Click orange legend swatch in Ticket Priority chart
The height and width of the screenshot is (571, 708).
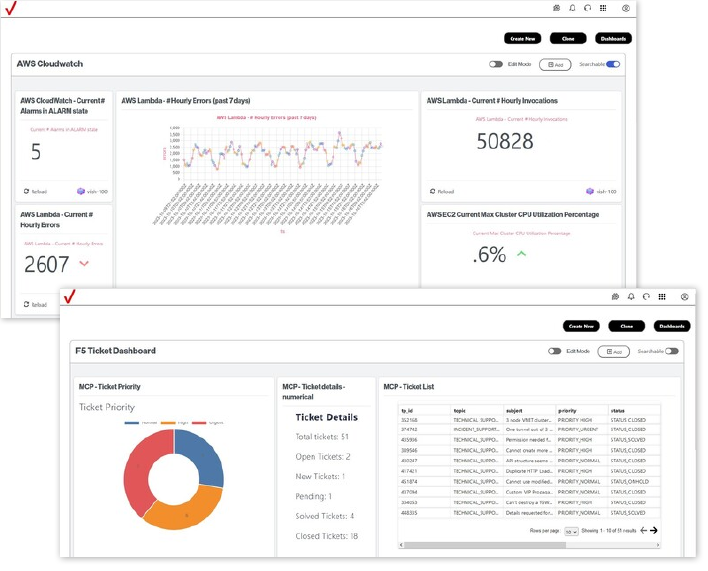coord(168,423)
